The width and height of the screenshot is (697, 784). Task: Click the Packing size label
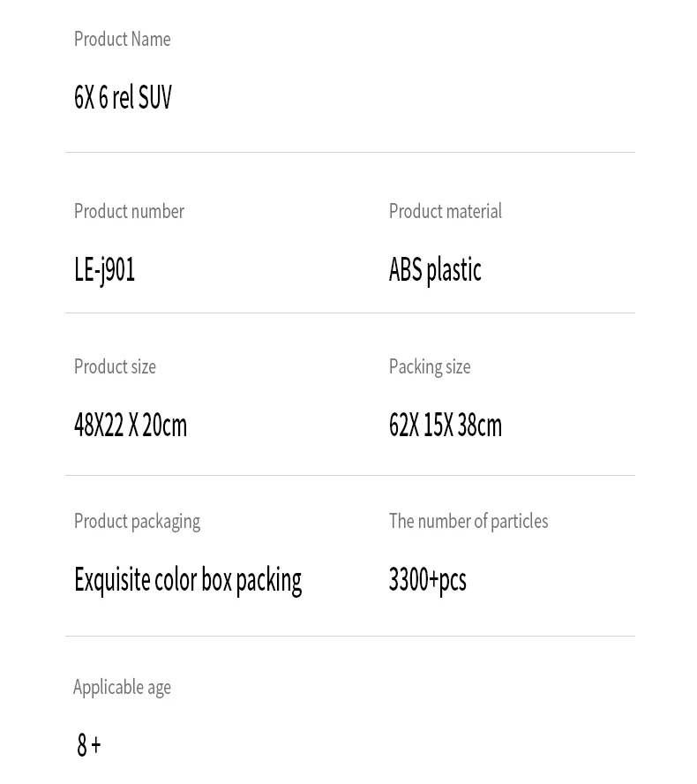[430, 367]
